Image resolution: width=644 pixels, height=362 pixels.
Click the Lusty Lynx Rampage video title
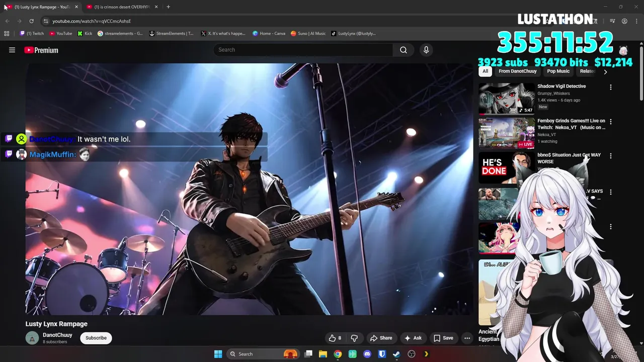56,324
